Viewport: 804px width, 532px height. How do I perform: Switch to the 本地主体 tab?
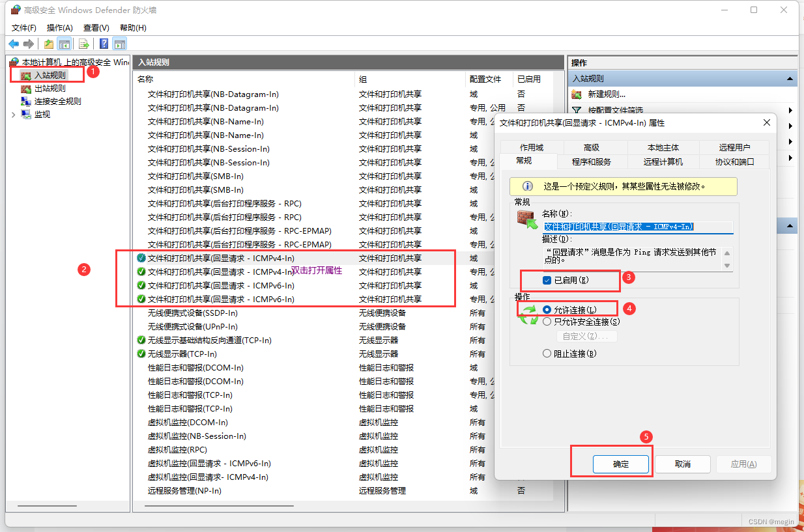click(663, 148)
